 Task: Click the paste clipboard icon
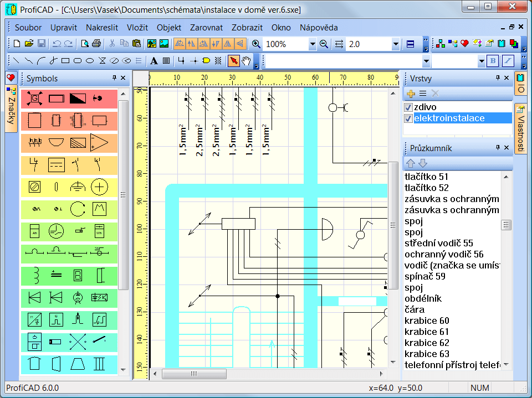pyautogui.click(x=136, y=44)
